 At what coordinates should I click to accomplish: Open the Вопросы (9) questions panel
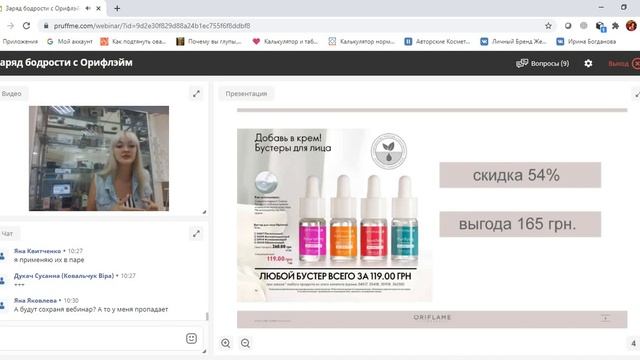542,63
